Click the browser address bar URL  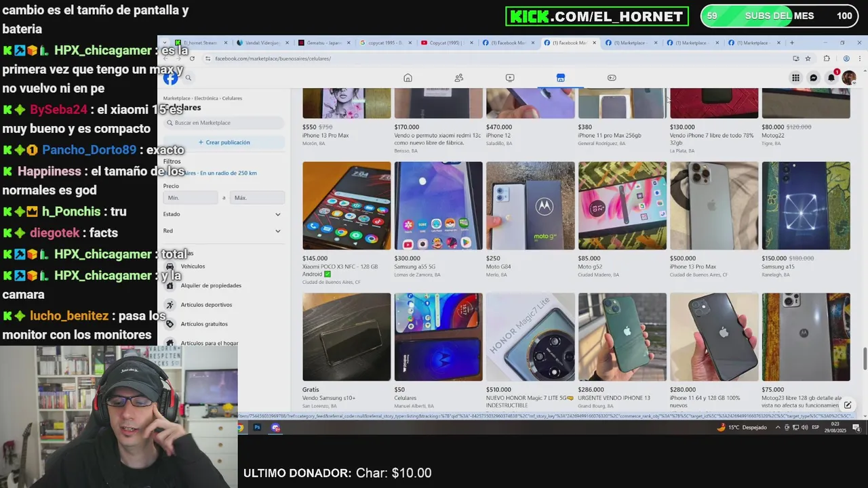click(273, 58)
